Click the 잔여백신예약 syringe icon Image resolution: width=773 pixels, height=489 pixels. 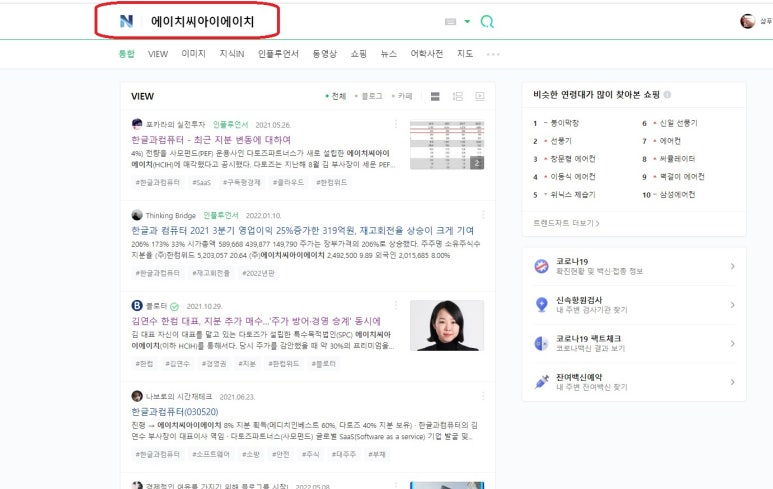tap(541, 382)
